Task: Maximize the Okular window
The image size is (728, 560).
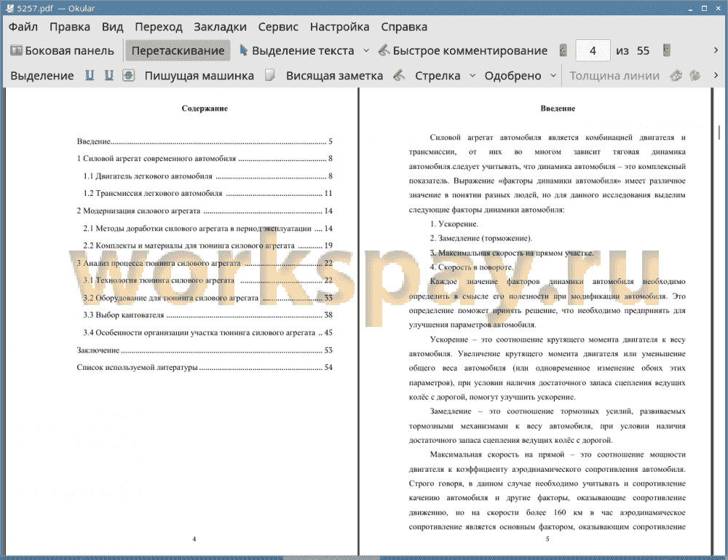Action: tap(704, 8)
